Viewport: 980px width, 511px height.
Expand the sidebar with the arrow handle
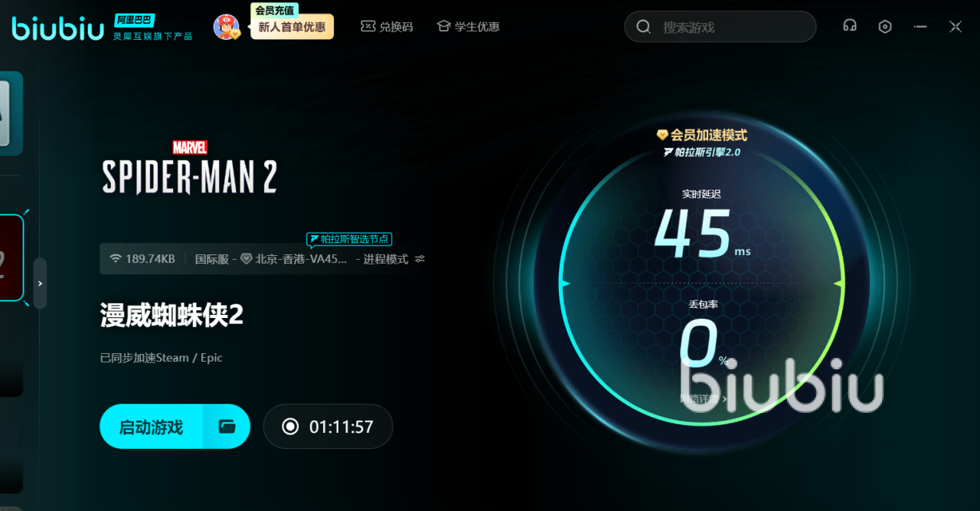(40, 283)
